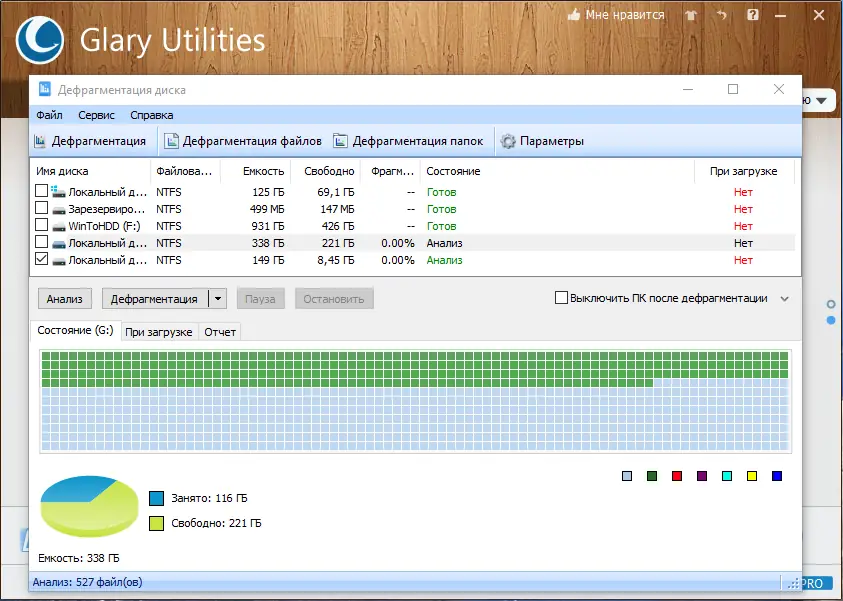Click the hollow page indicator dot at right

pos(831,304)
